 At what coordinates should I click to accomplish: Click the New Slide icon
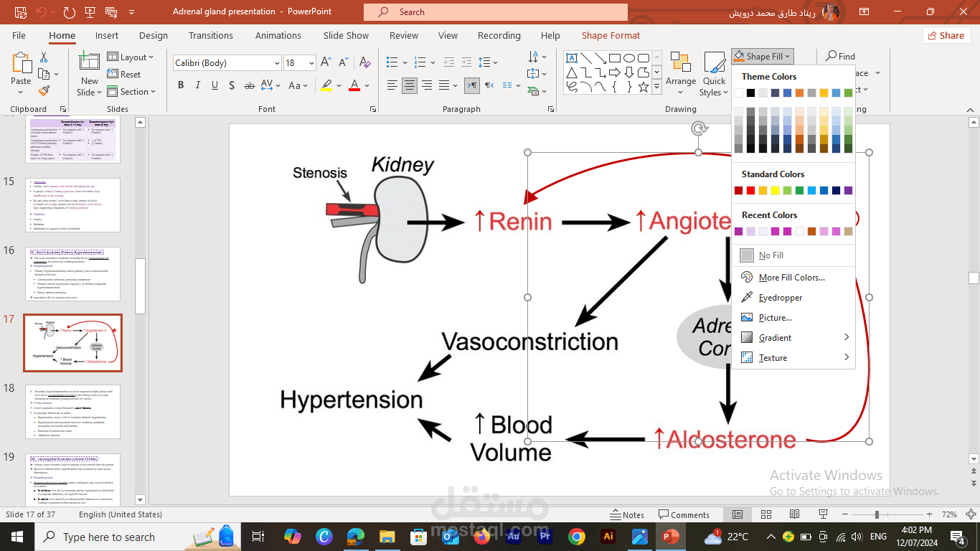[90, 62]
